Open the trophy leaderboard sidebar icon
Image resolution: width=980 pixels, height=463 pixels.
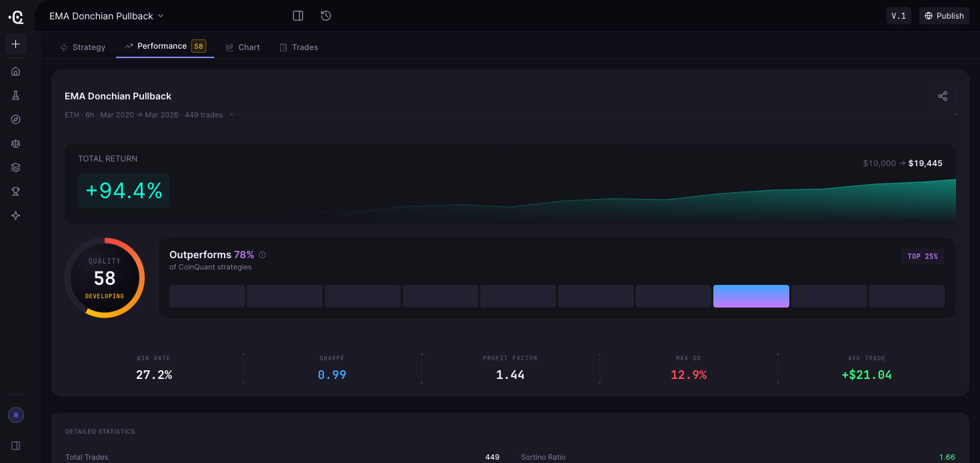[x=16, y=191]
